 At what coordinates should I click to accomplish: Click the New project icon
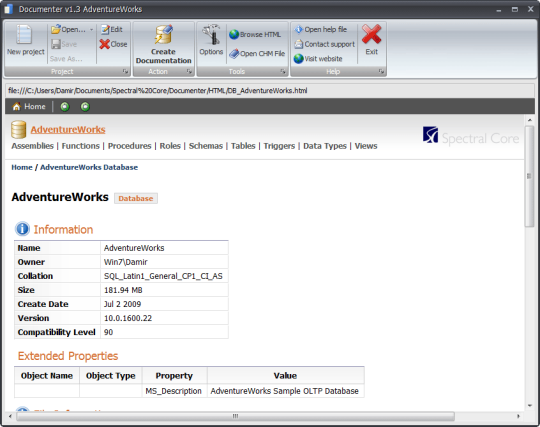pos(25,35)
